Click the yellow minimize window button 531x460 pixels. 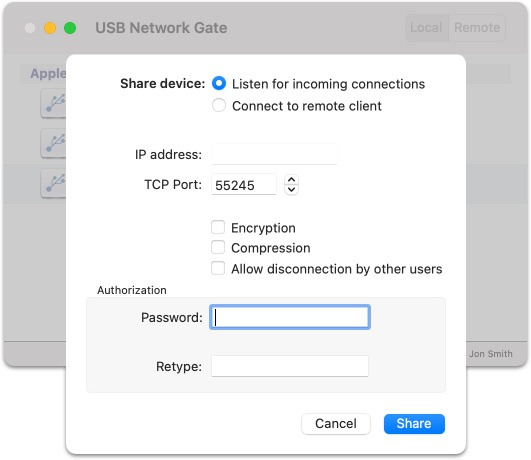tap(50, 28)
